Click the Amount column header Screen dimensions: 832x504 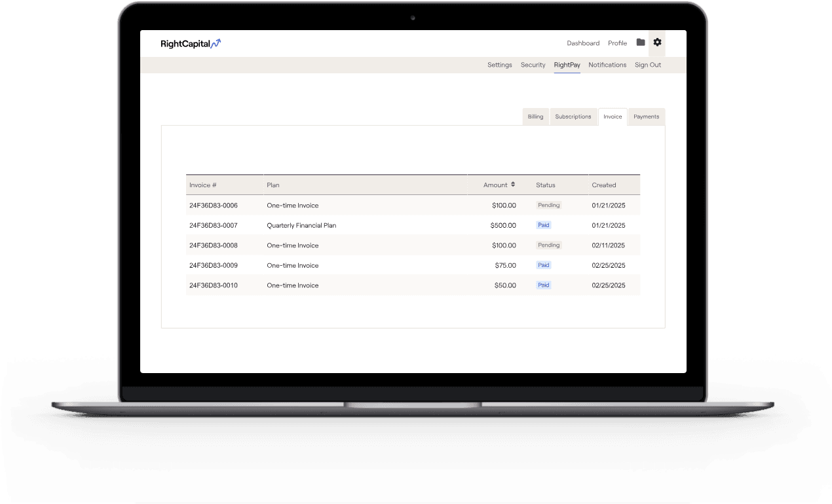pos(495,185)
